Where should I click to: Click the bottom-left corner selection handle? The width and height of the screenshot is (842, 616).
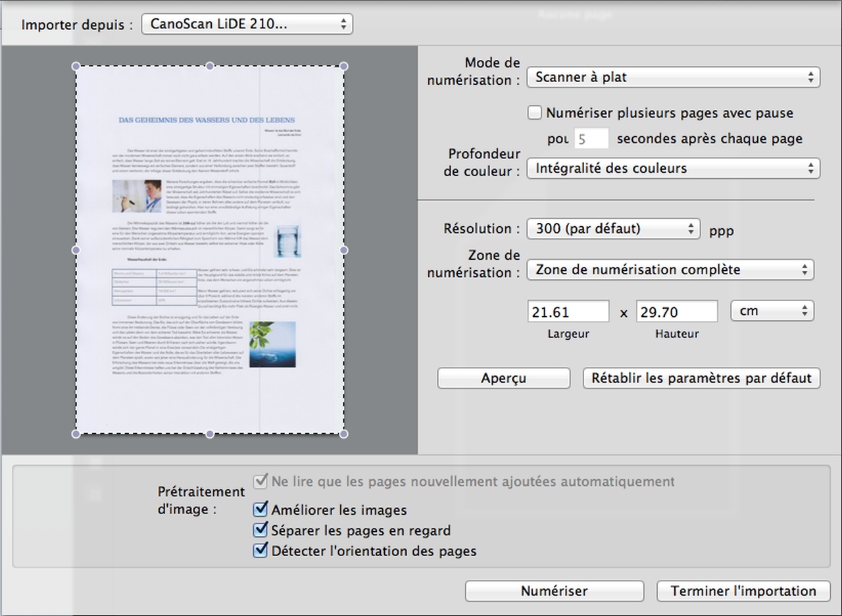click(x=76, y=433)
